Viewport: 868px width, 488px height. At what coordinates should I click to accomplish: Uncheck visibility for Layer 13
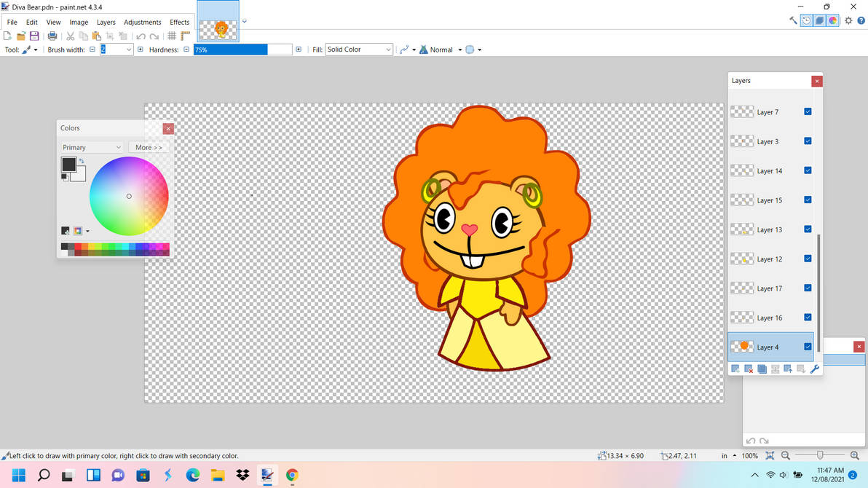808,229
